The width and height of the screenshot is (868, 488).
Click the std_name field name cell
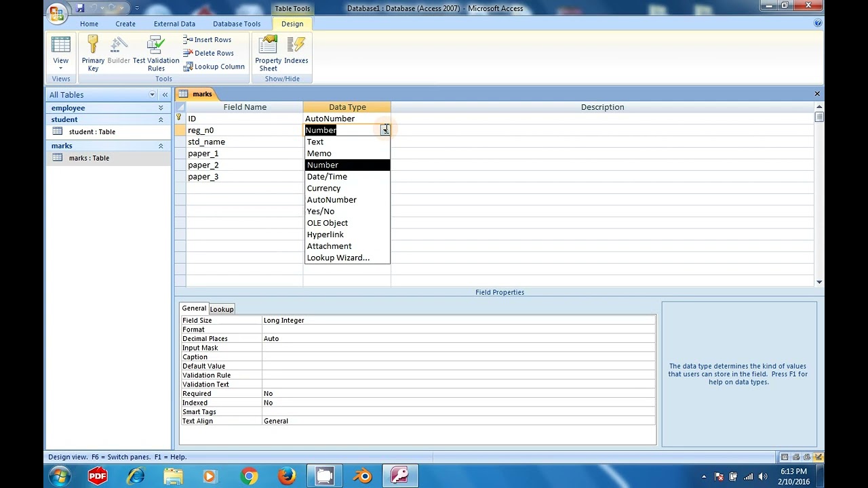pyautogui.click(x=244, y=142)
